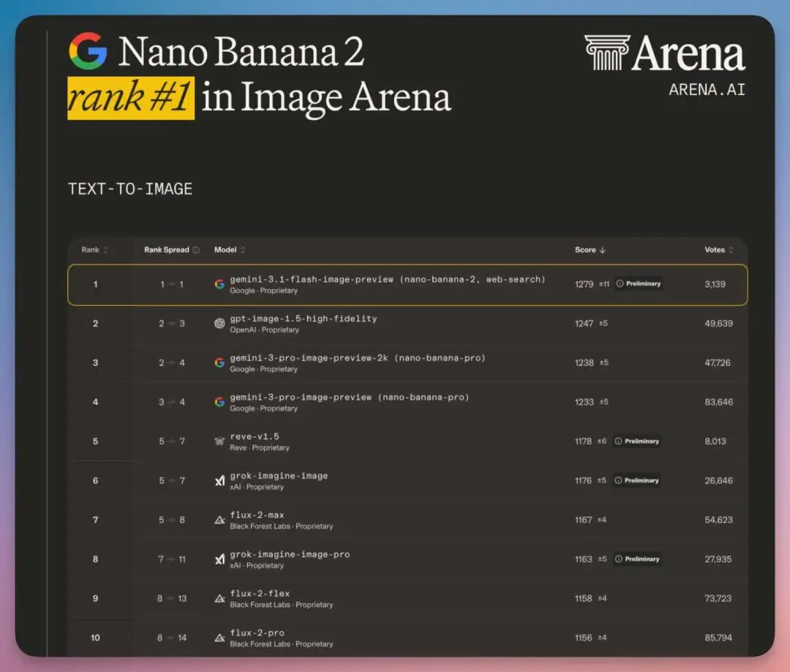This screenshot has height=672, width=790.
Task: Click Google icon in gemini-3.1-flash-image-preview row
Action: [x=219, y=284]
